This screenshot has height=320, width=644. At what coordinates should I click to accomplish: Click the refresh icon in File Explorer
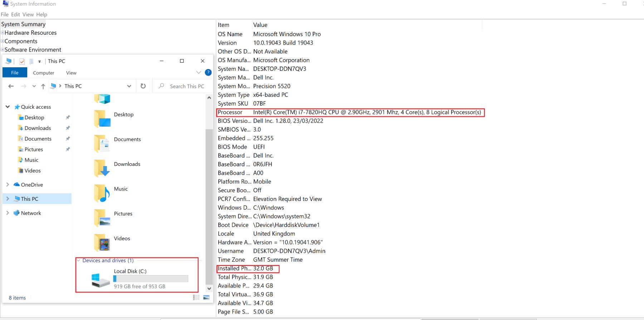(143, 86)
